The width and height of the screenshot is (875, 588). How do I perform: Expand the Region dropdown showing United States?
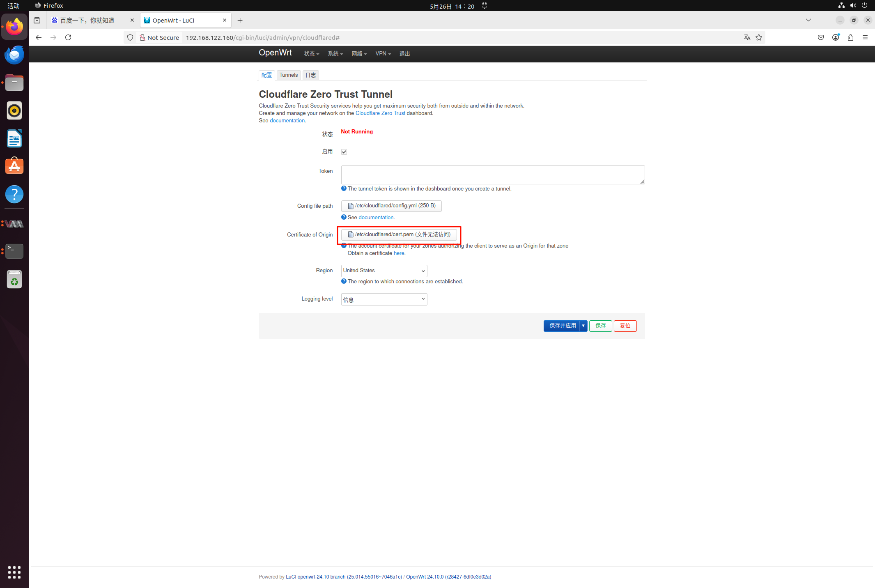(384, 271)
